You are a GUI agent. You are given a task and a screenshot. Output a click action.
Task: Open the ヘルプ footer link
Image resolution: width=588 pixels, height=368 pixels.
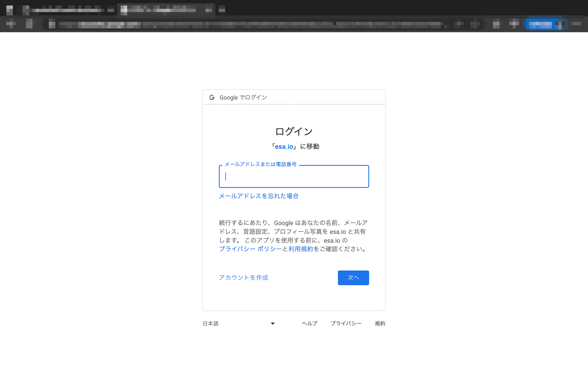(x=310, y=323)
